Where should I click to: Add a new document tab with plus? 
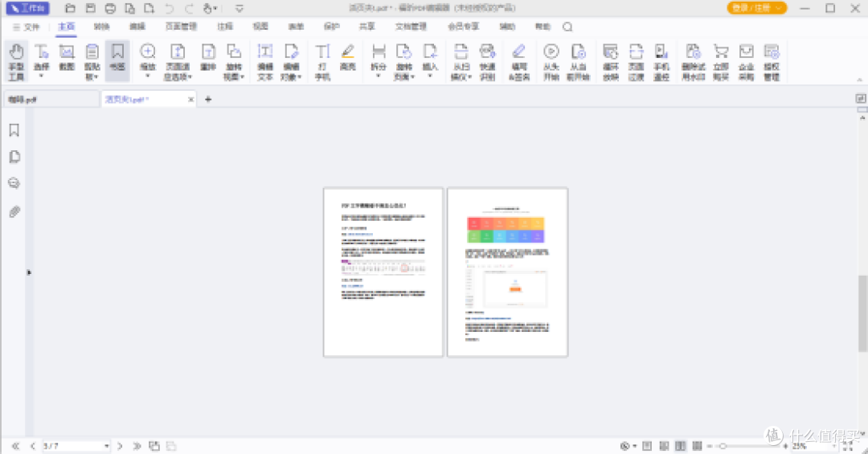click(x=208, y=99)
